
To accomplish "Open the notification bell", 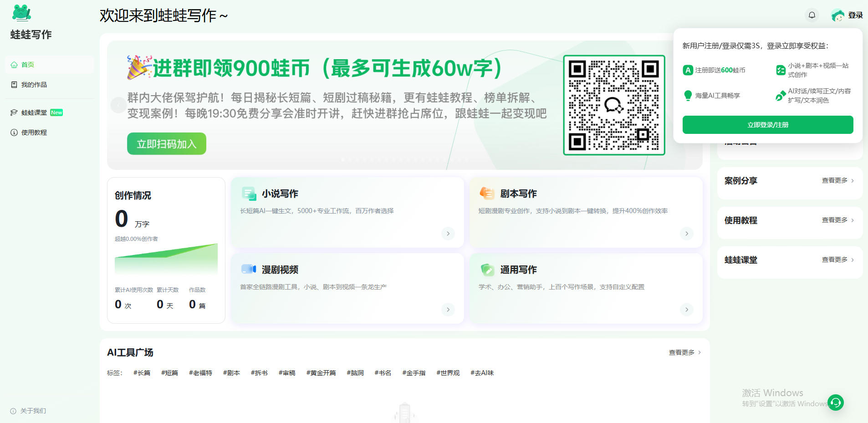I will (x=812, y=15).
